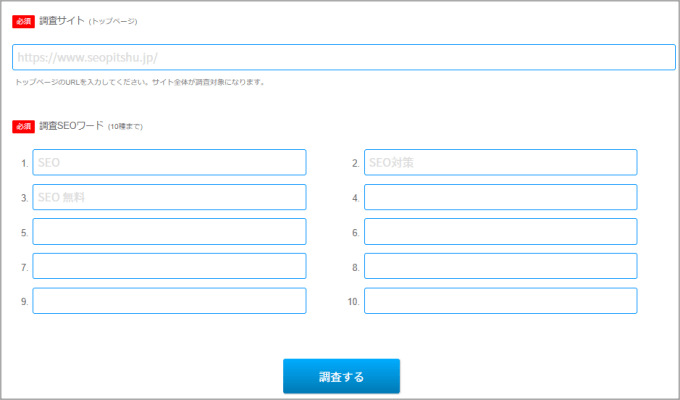Image resolution: width=680 pixels, height=400 pixels.
Task: Focus SEO keyword field number 1
Action: (169, 162)
